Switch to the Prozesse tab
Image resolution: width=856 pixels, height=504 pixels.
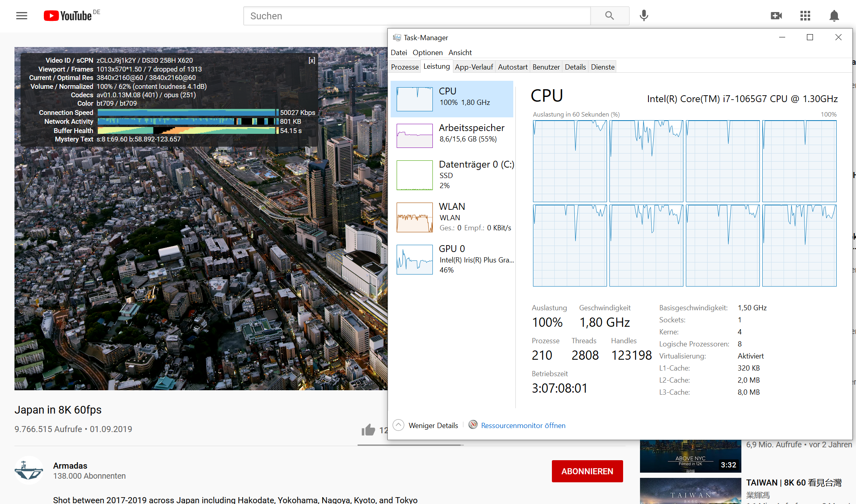click(x=405, y=67)
